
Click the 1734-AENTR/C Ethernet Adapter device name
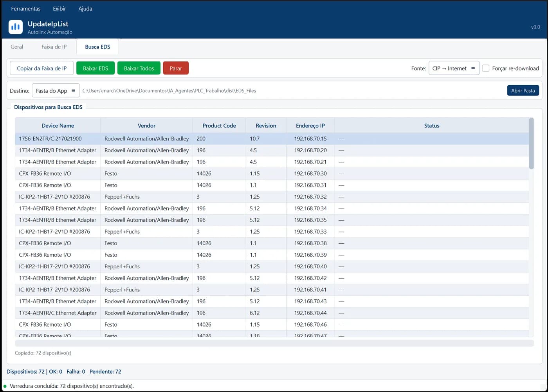click(x=58, y=313)
